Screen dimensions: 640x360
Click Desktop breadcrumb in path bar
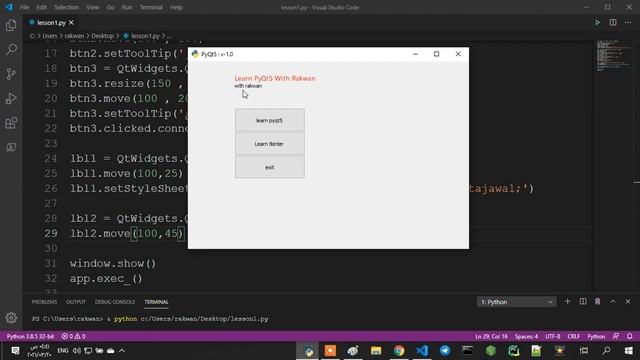click(x=102, y=36)
